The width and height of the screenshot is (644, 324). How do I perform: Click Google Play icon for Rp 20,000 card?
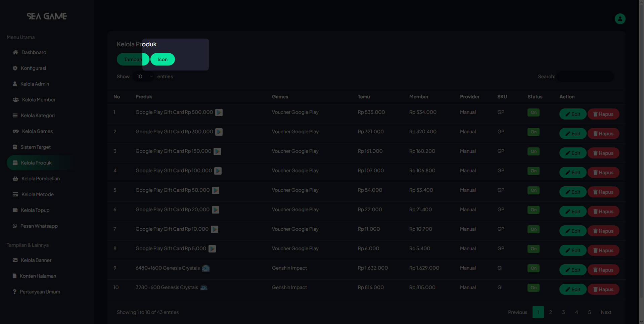pos(216,210)
